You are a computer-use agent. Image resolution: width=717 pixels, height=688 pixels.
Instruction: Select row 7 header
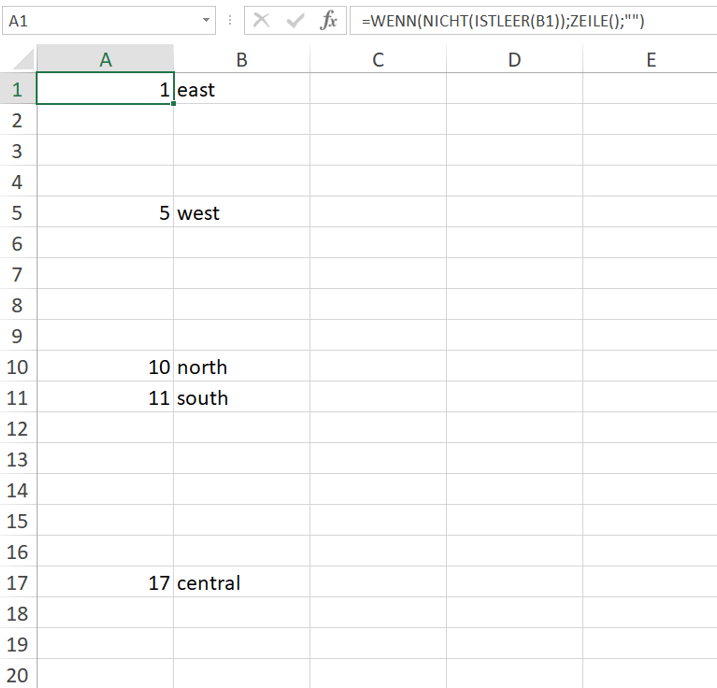coord(18,273)
